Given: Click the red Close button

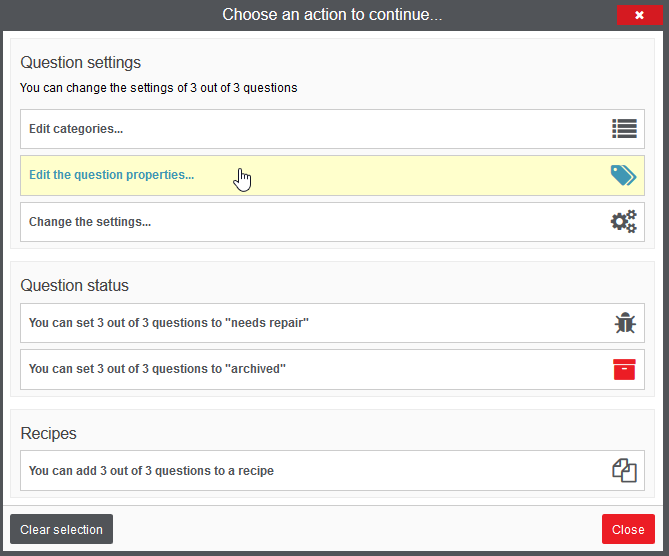Looking at the screenshot, I should (628, 529).
